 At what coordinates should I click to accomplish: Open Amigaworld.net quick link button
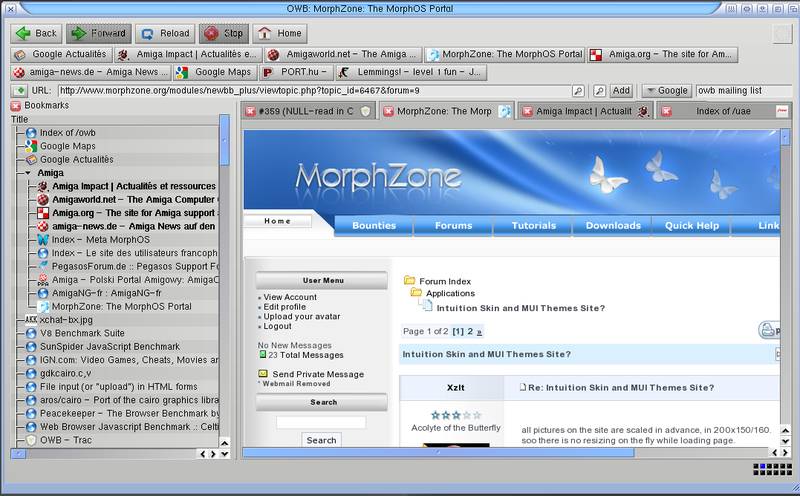pyautogui.click(x=344, y=54)
